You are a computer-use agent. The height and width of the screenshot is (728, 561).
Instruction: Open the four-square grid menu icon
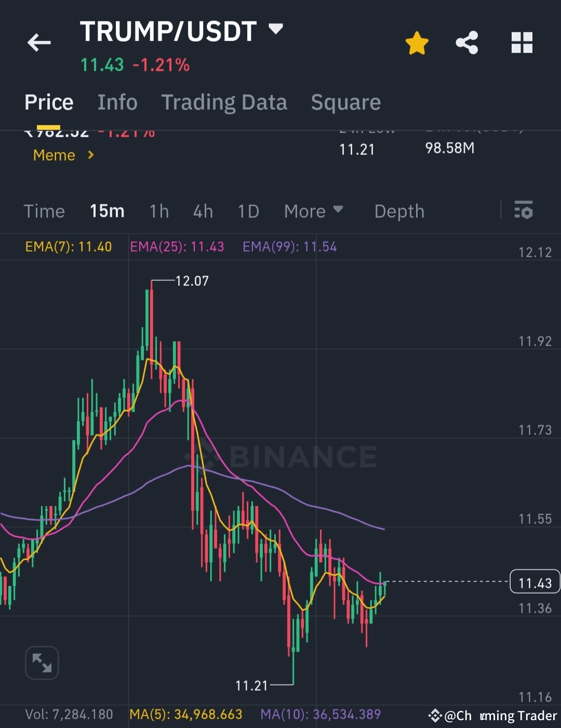[522, 43]
